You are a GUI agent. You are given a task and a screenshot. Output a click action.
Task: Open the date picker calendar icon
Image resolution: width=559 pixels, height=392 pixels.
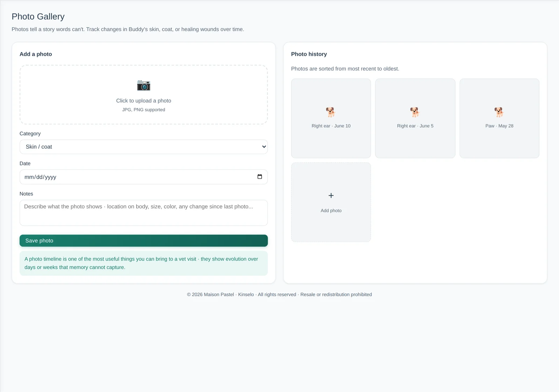260,177
